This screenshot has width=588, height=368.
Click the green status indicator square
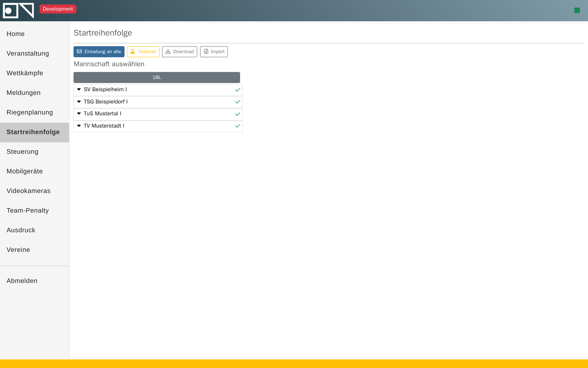tap(577, 10)
